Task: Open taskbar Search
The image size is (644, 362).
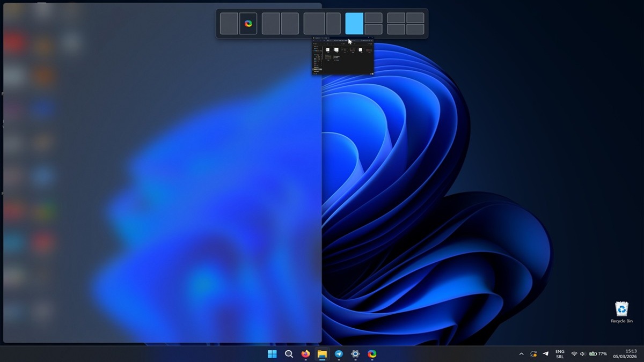Action: (x=289, y=354)
